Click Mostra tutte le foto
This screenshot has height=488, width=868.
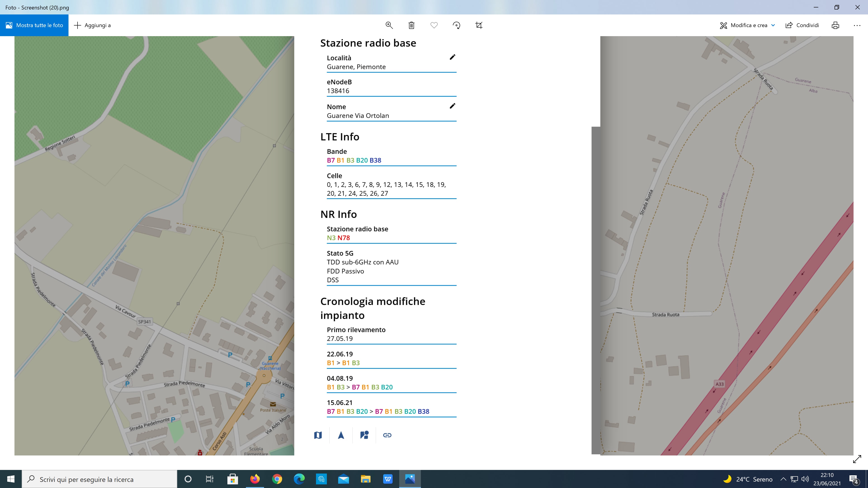point(34,25)
